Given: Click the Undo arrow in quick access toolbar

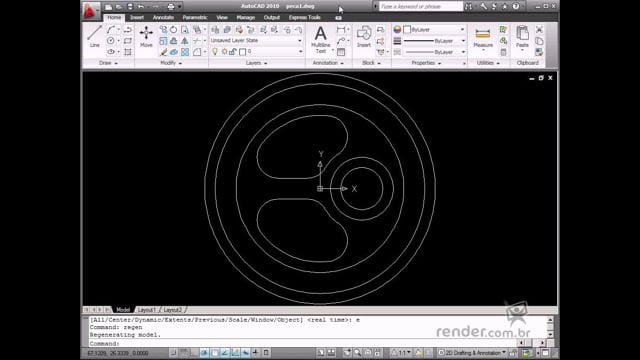Looking at the screenshot, I should [x=141, y=7].
